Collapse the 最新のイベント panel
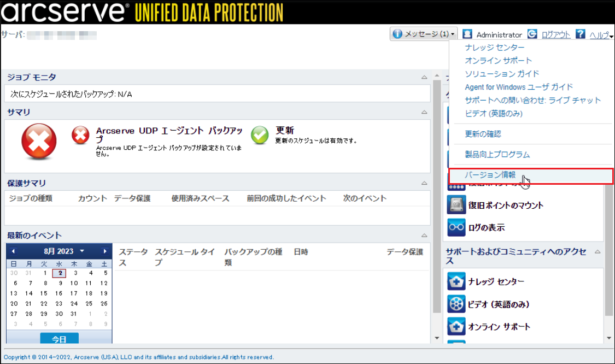 point(424,236)
